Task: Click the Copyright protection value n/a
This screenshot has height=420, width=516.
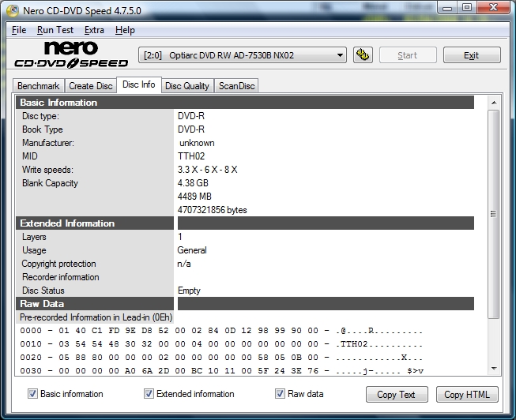Action: pyautogui.click(x=184, y=264)
